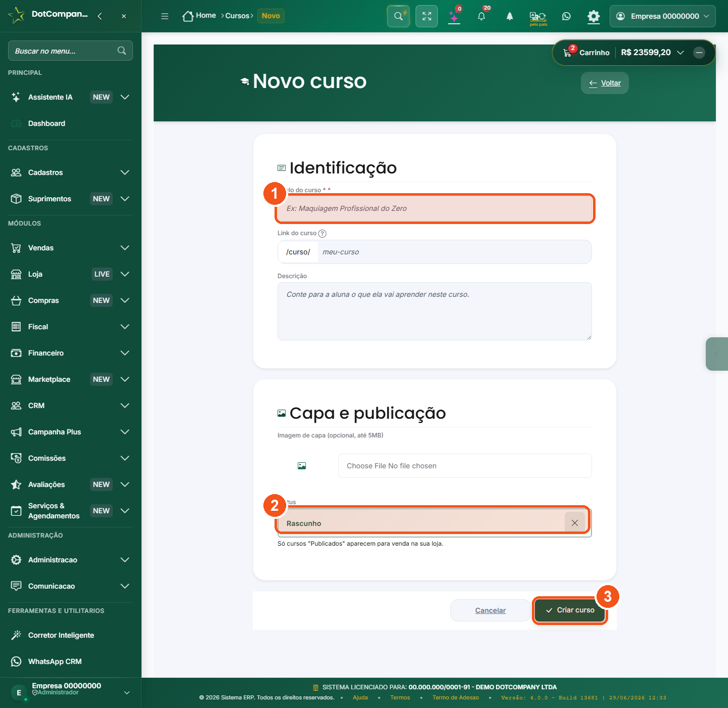
Task: Go to Cursos breadcrumb link
Action: pyautogui.click(x=237, y=16)
